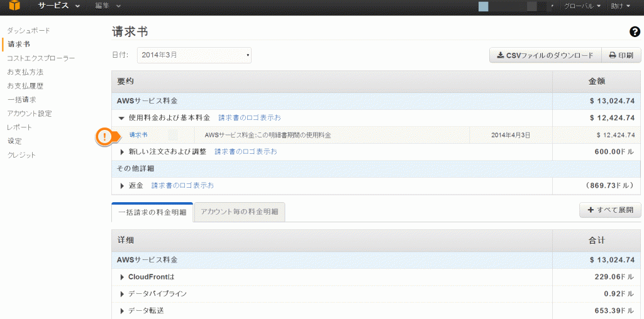The image size is (644, 319).
Task: Click the 2014年4月3日 date cell
Action: tap(511, 135)
